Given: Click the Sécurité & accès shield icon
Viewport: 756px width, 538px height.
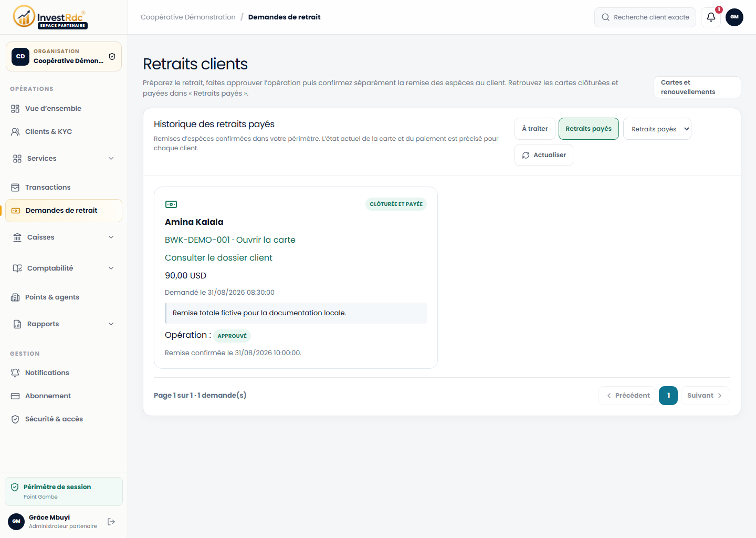Looking at the screenshot, I should [x=15, y=419].
